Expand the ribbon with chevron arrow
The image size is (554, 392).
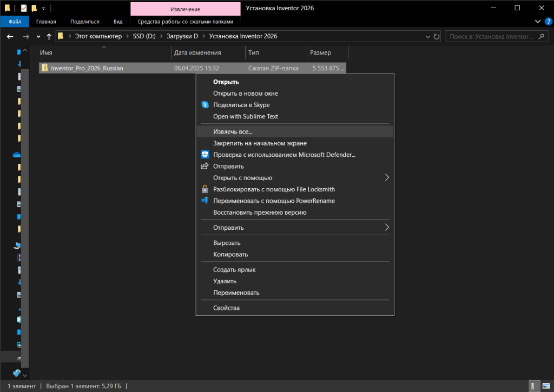pyautogui.click(x=538, y=22)
